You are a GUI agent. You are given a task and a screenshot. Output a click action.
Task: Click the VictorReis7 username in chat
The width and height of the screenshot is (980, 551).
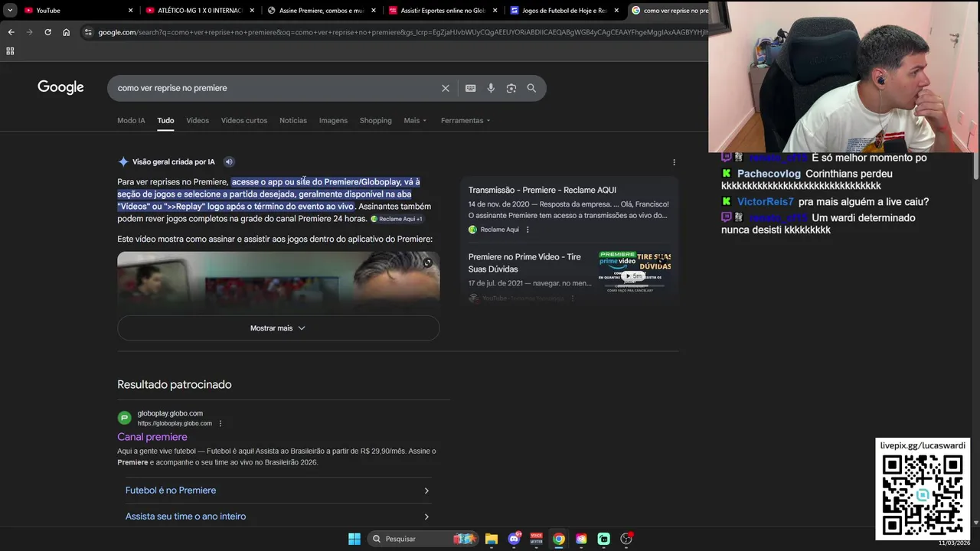click(x=766, y=202)
